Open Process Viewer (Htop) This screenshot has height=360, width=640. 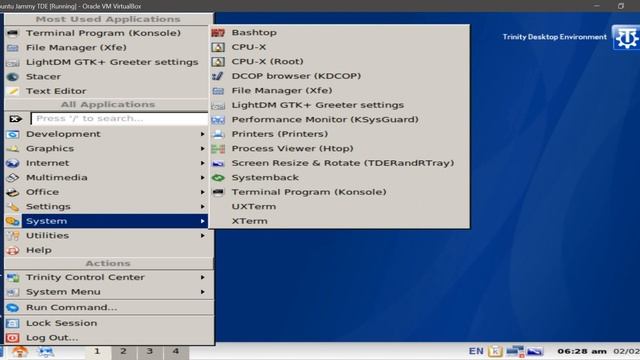339,149
